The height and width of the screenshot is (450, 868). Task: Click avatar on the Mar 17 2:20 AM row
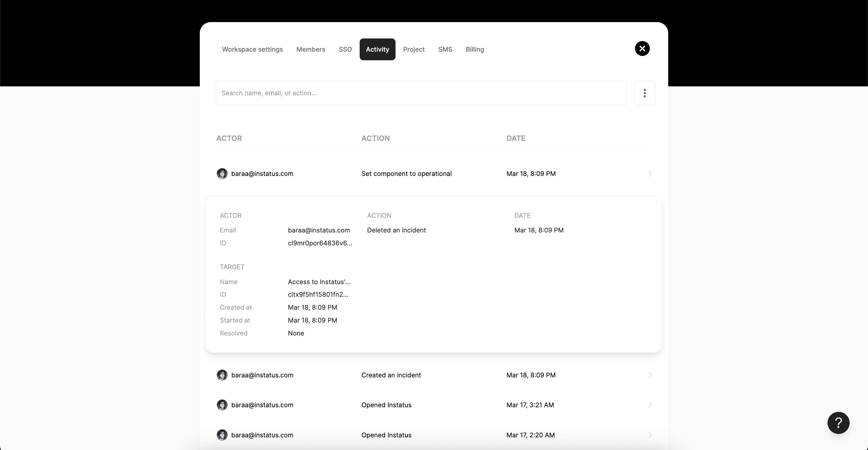(222, 435)
